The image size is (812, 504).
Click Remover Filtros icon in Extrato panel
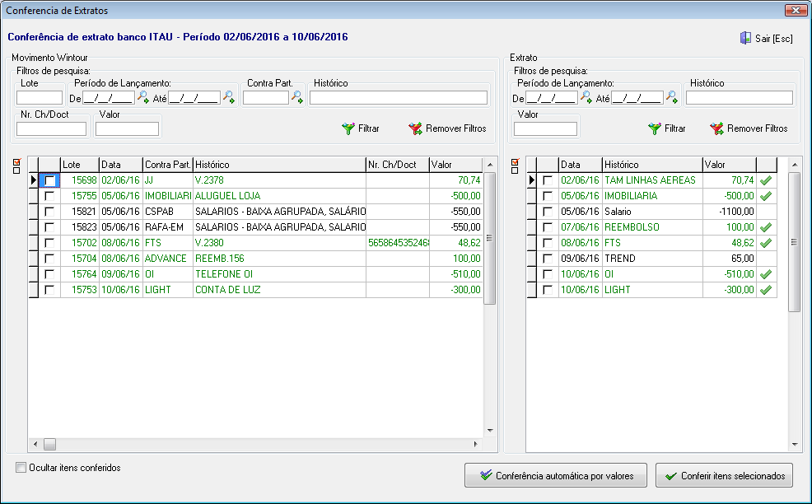point(716,128)
